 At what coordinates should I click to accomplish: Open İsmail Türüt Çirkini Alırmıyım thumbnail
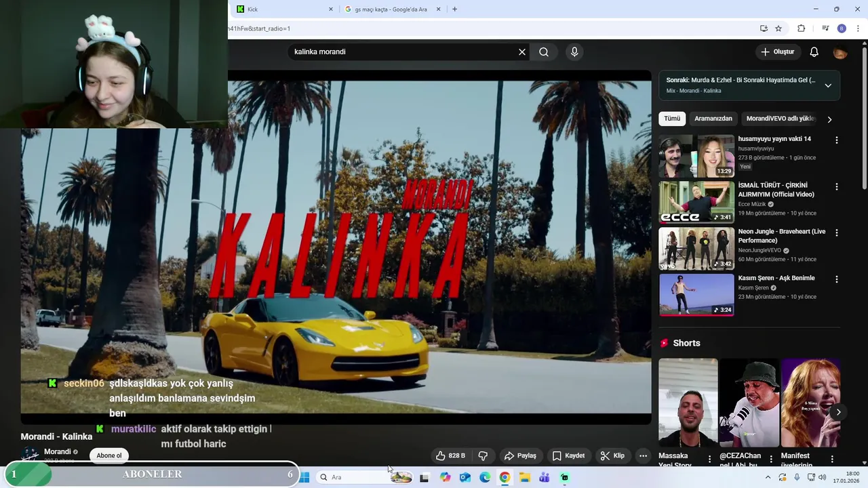[x=696, y=202]
